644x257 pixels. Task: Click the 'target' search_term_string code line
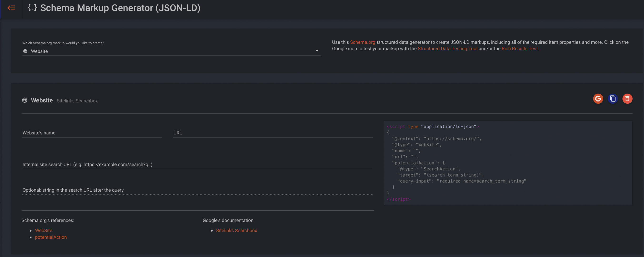pyautogui.click(x=440, y=175)
